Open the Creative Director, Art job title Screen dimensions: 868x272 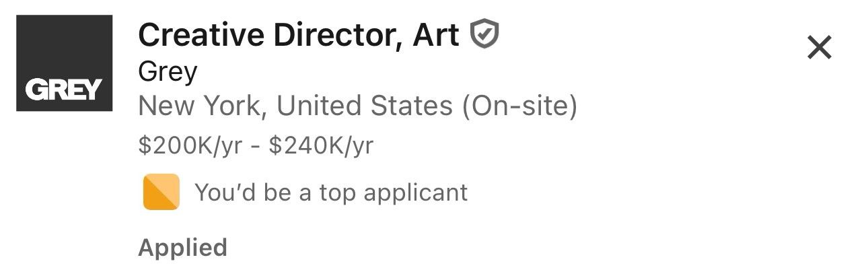(x=299, y=36)
